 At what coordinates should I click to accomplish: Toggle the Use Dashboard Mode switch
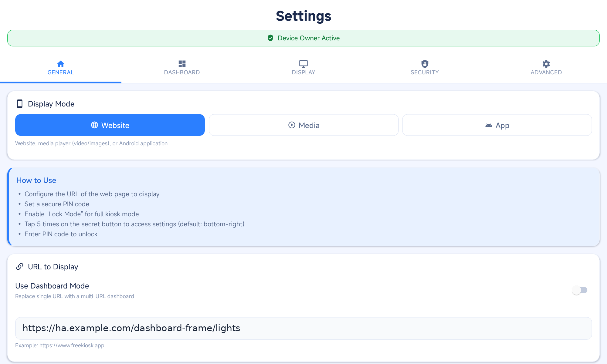(x=580, y=290)
